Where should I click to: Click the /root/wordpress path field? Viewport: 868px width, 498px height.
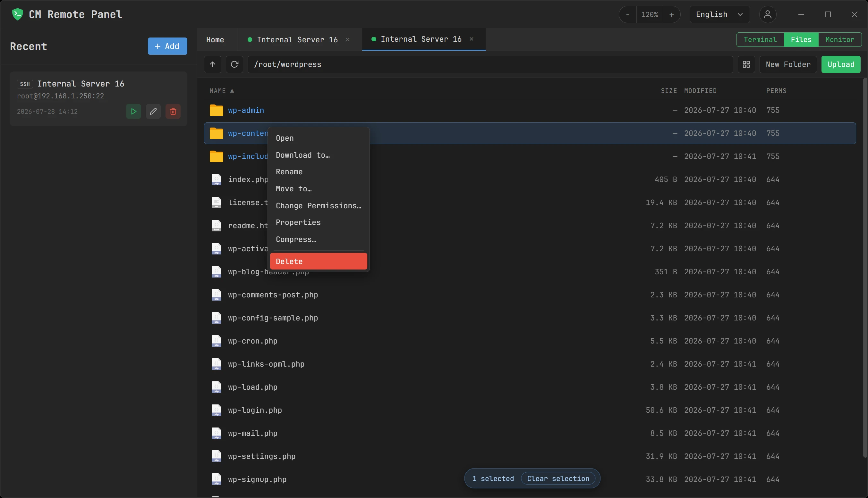click(490, 64)
